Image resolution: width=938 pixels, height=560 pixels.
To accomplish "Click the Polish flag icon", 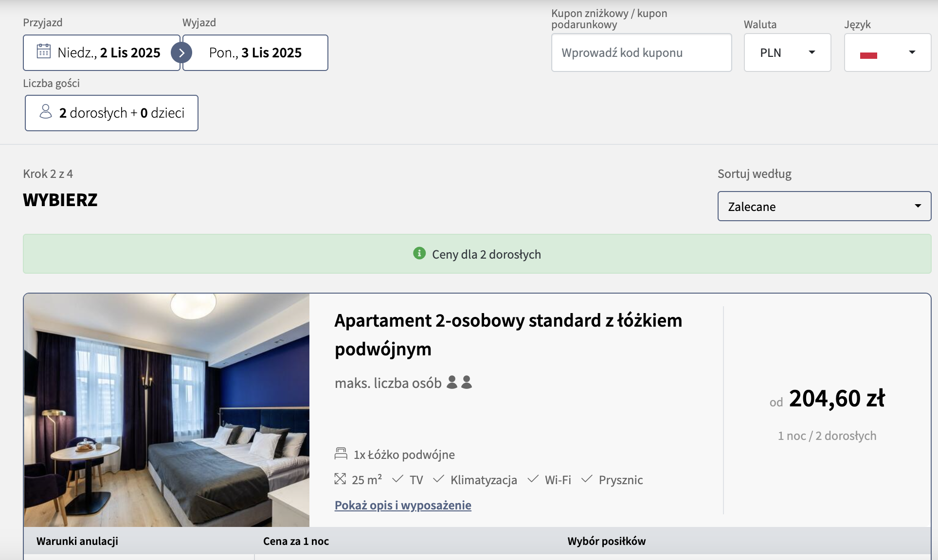I will 868,53.
